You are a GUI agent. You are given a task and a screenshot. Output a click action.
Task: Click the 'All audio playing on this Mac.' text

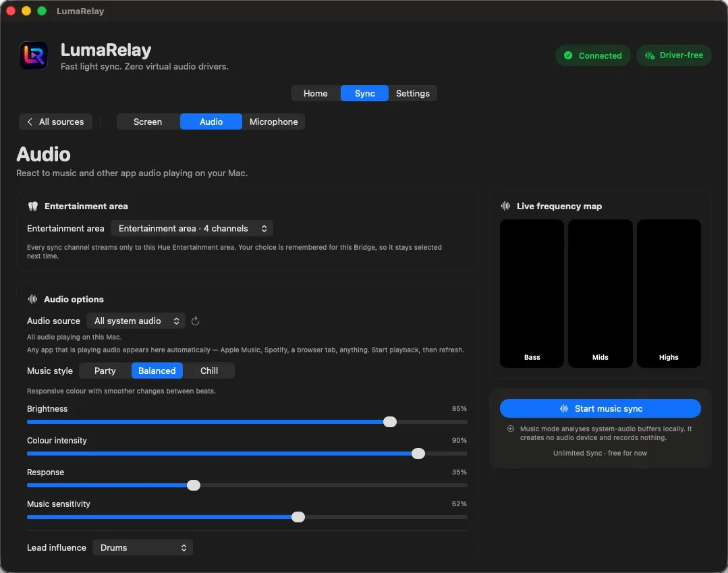pyautogui.click(x=74, y=337)
